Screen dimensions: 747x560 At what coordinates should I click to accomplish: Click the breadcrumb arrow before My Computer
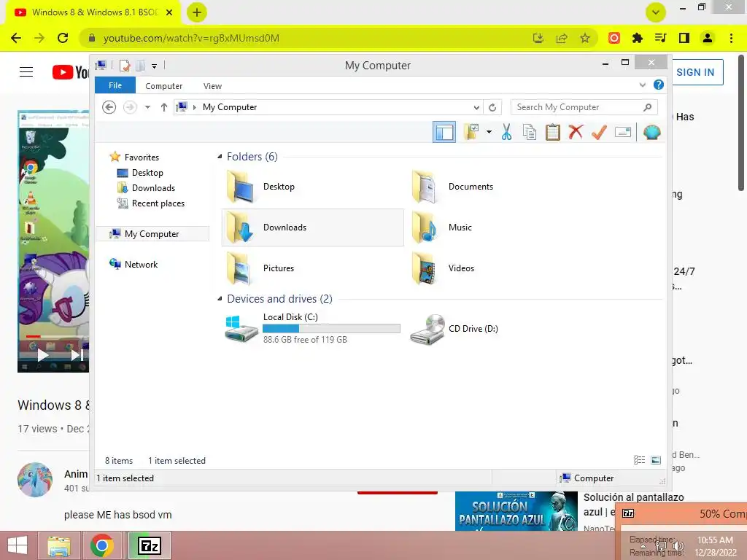(x=194, y=107)
